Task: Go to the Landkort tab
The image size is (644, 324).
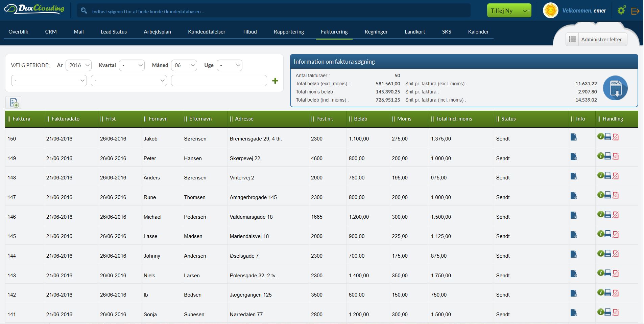Action: (x=415, y=31)
